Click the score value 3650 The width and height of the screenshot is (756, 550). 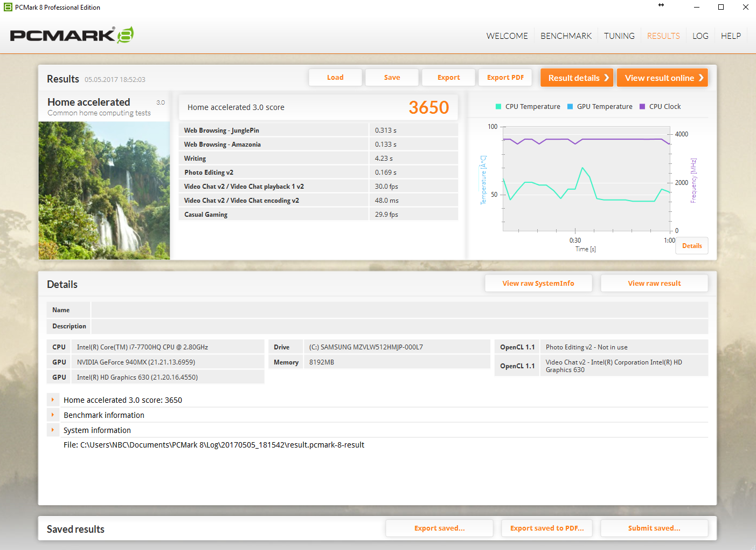(428, 107)
